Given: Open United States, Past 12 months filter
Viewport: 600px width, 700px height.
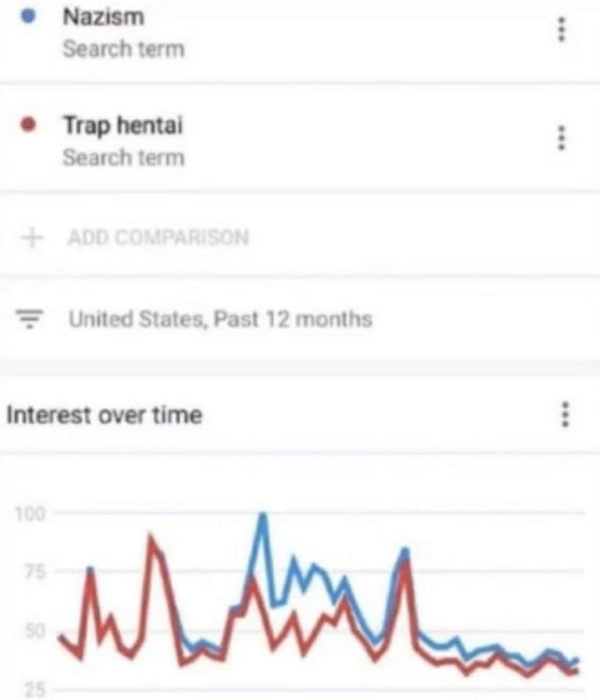Looking at the screenshot, I should tap(220, 320).
